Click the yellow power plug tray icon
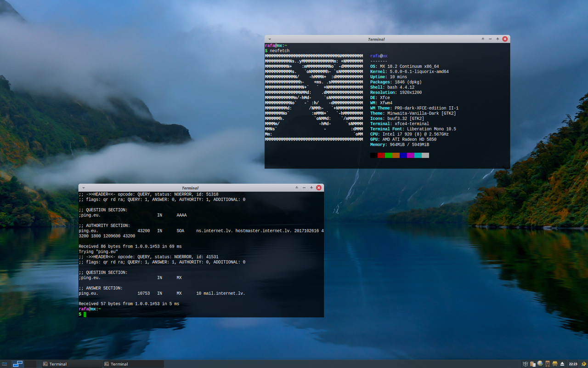The image size is (588, 368). [x=555, y=364]
